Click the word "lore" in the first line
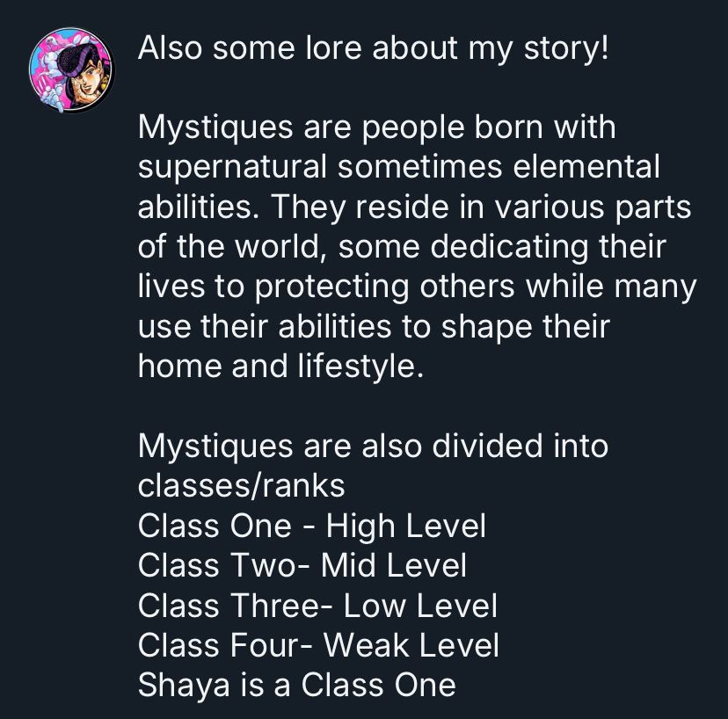The image size is (728, 719). [x=334, y=47]
